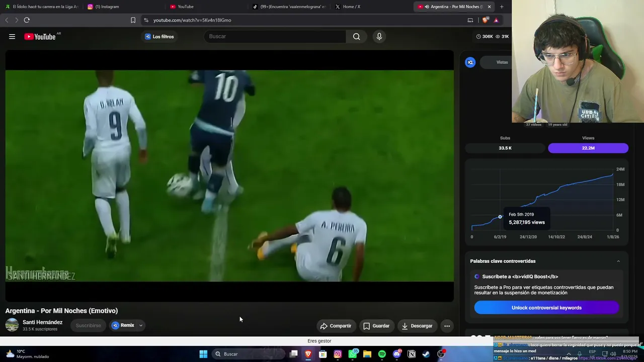Open Task View from the taskbar
Viewport: 644px width, 362px height.
click(x=294, y=354)
